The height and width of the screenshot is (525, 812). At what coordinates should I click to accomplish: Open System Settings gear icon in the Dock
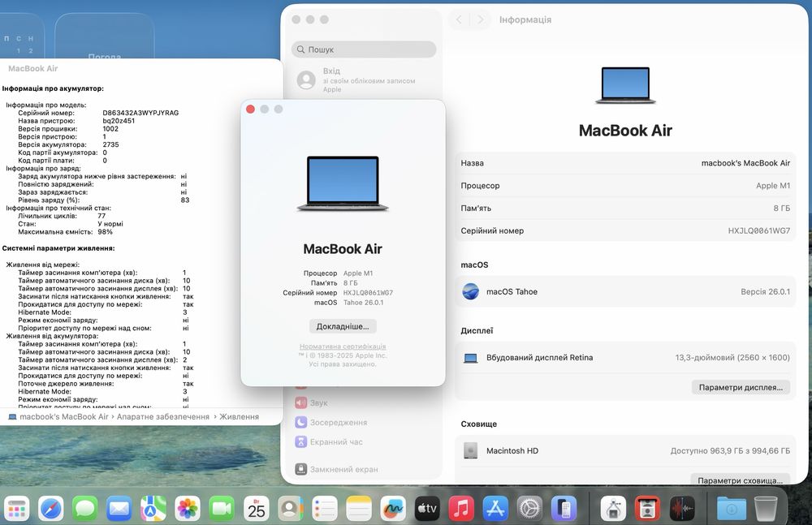(x=529, y=509)
